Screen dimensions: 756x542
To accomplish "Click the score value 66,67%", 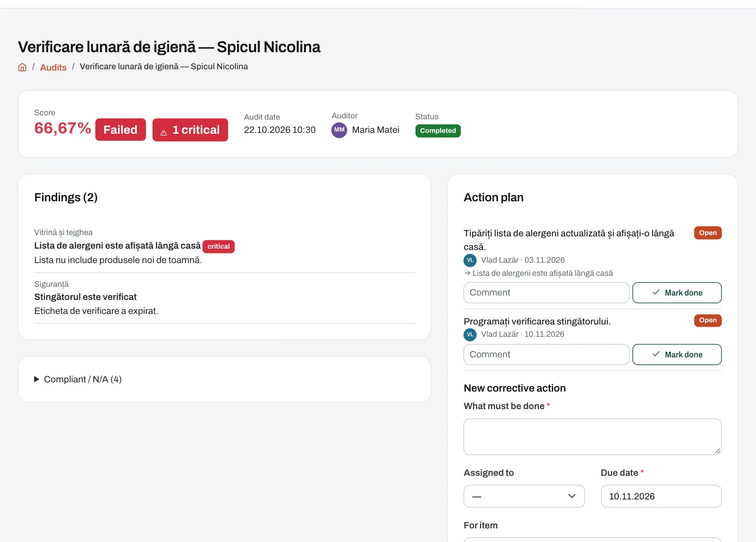I will pyautogui.click(x=63, y=128).
